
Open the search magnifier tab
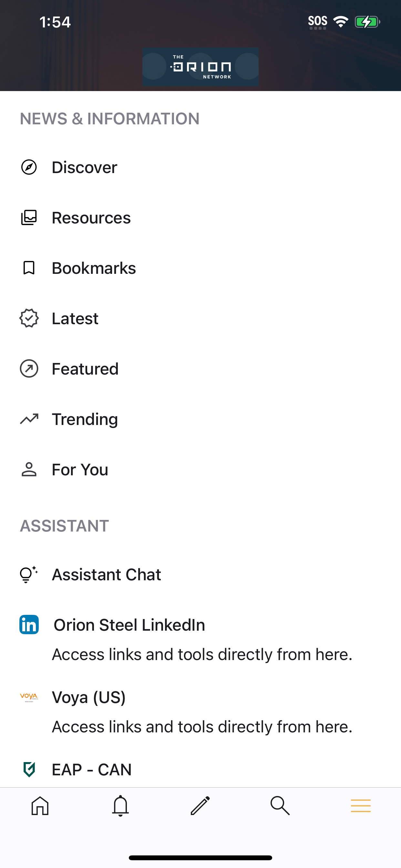point(280,806)
